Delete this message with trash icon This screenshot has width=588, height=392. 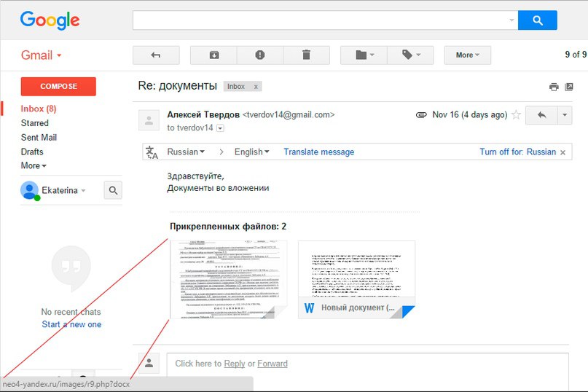click(306, 55)
